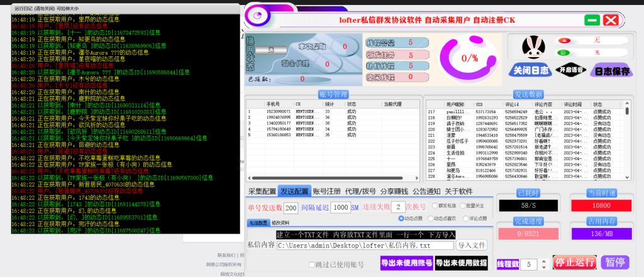Viewport: 644px width, 277px height.
Task: Switch to the 采集配置 tab
Action: tap(262, 191)
